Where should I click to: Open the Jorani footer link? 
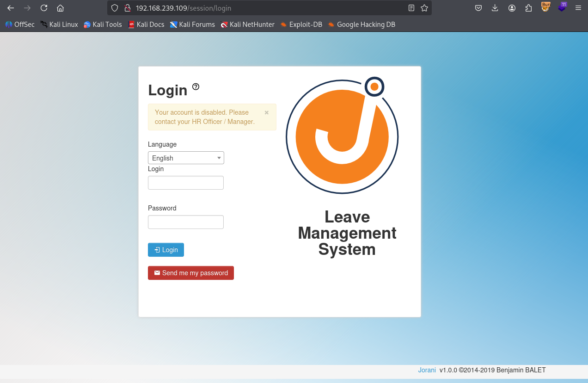(427, 370)
